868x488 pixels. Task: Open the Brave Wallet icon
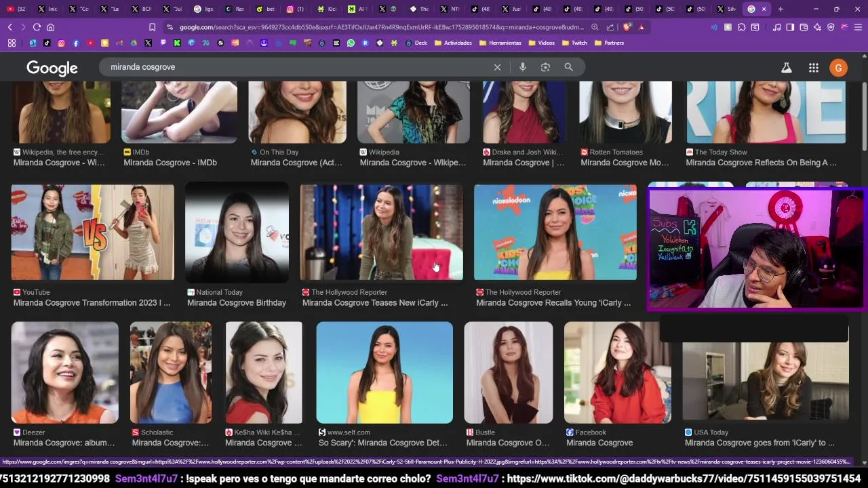804,27
